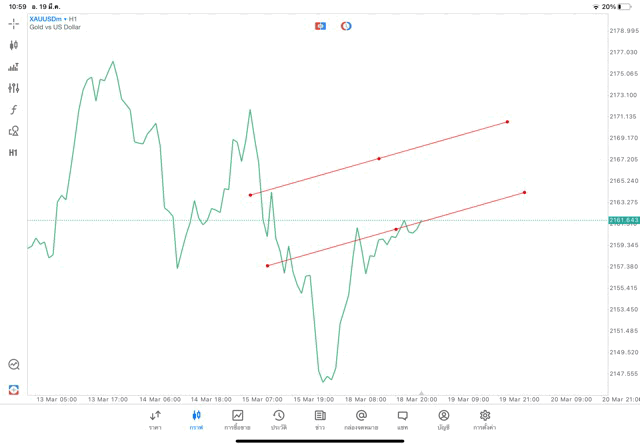Open the บัญชี accounts tab

tap(444, 420)
